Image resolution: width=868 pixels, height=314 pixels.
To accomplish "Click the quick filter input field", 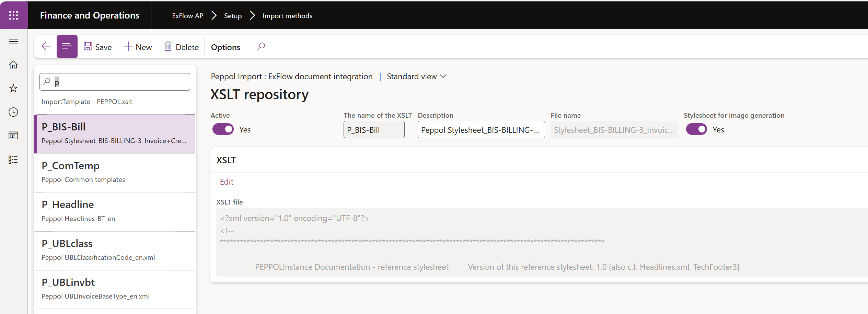I will [x=115, y=82].
